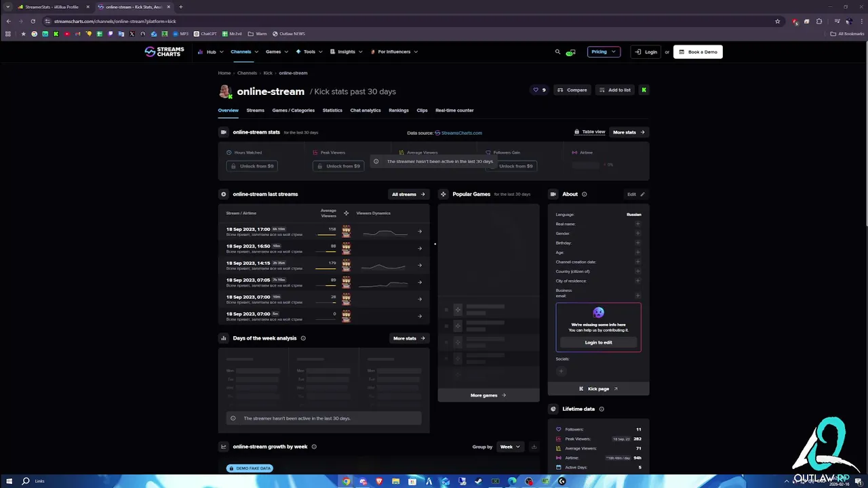Select the Overview tab
The image size is (868, 488).
(228, 110)
